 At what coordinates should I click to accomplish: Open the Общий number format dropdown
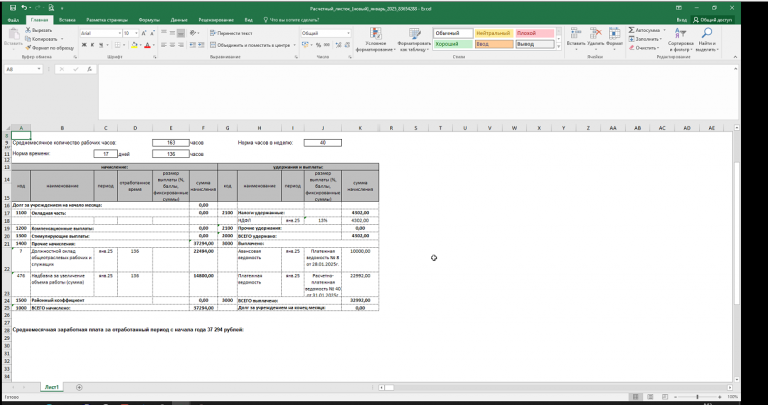348,33
